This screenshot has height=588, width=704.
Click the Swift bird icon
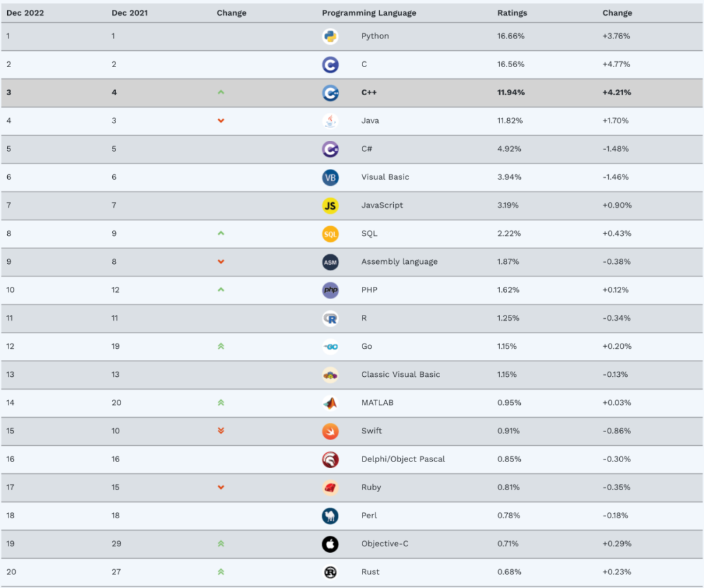point(330,432)
